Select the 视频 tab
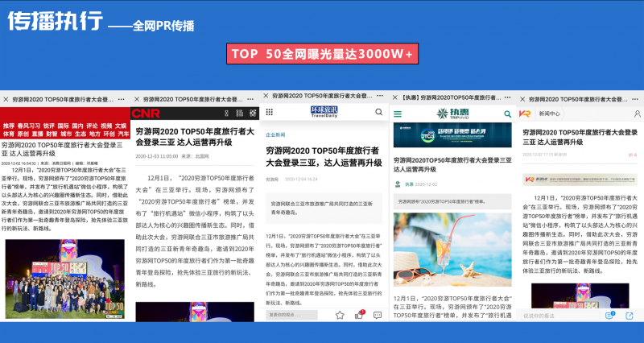Viewport: 644px width, 343px height. (x=106, y=126)
